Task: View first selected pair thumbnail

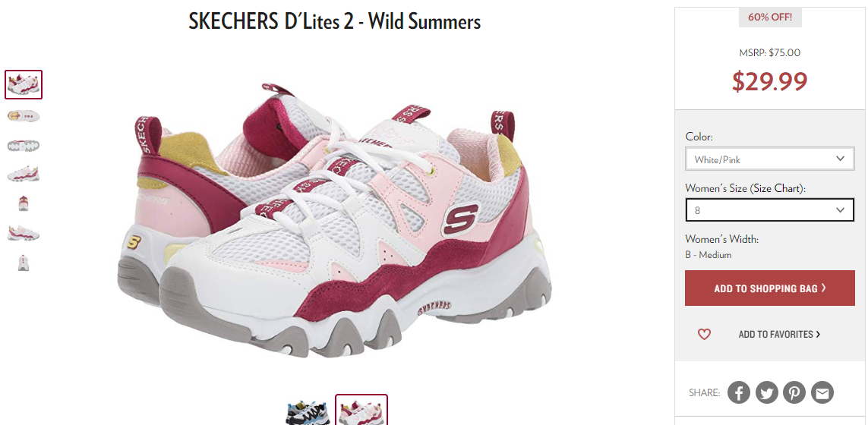Action: point(24,85)
